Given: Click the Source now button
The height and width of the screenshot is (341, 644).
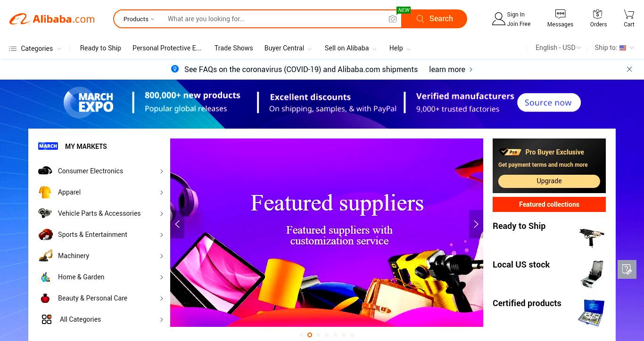Looking at the screenshot, I should pos(549,103).
